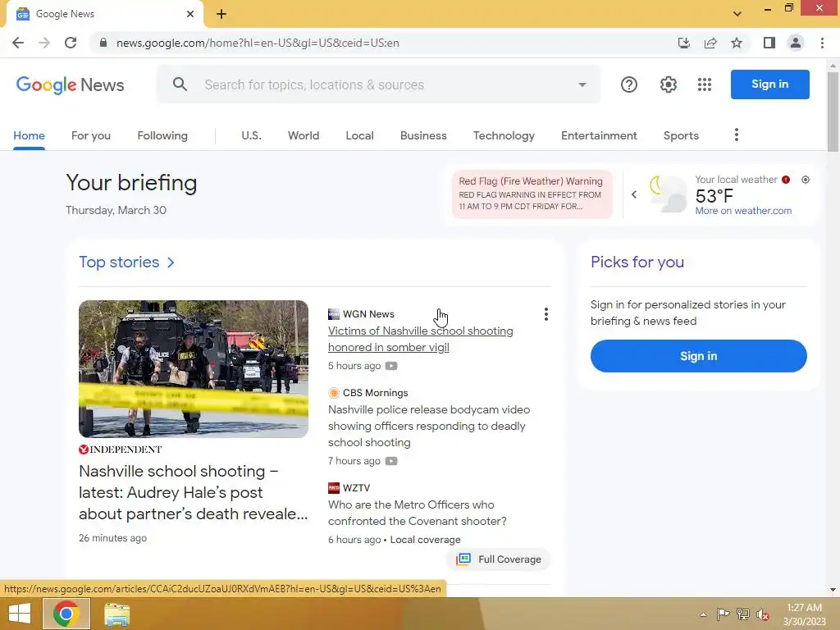Click the magnifier search icon

click(x=180, y=84)
